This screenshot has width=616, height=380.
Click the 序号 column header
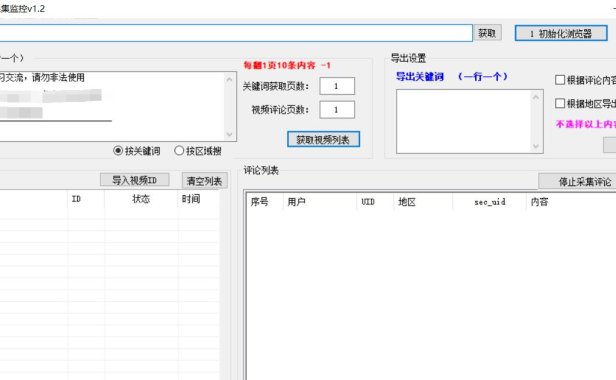coord(264,202)
